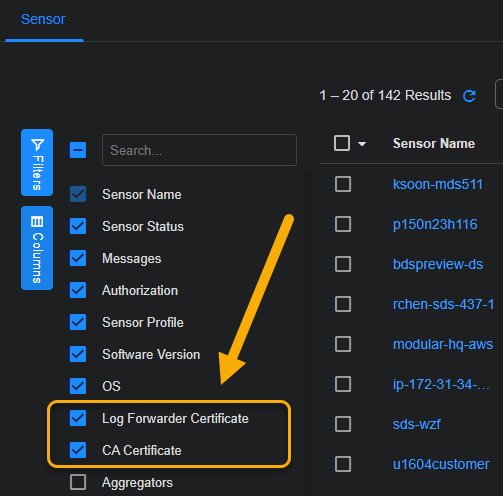Open the row selection dropdown arrow
Viewport: 503px width, 496px height.
click(x=362, y=144)
